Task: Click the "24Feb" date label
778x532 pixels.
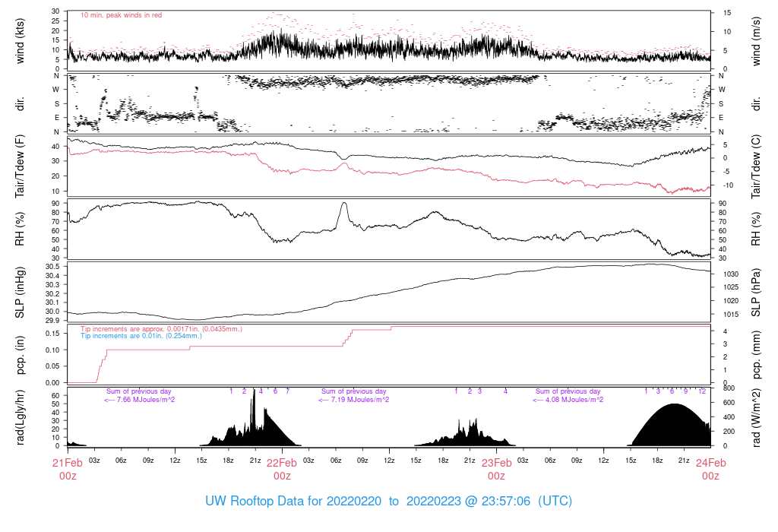Action: pos(710,463)
